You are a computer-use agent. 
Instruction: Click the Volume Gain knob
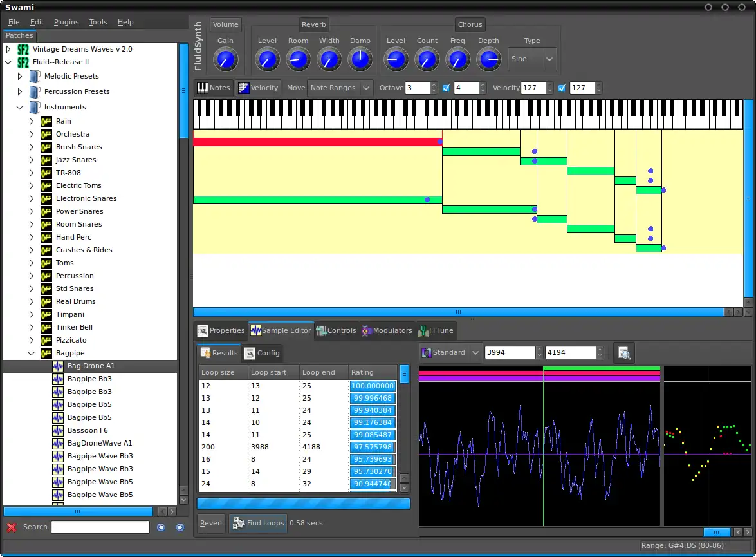click(225, 60)
